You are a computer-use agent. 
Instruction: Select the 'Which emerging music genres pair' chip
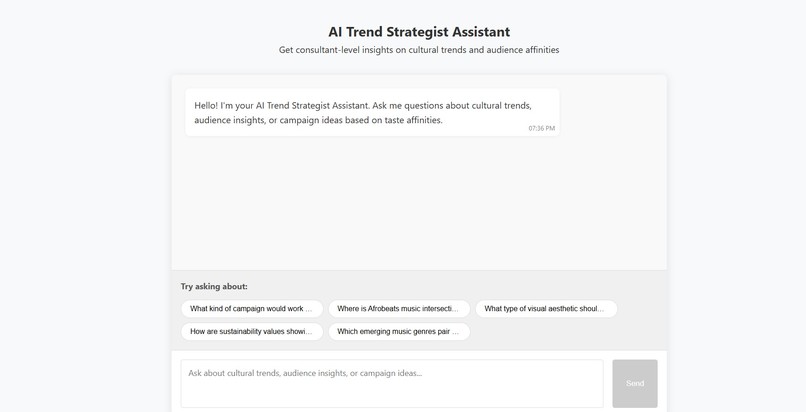pos(398,332)
